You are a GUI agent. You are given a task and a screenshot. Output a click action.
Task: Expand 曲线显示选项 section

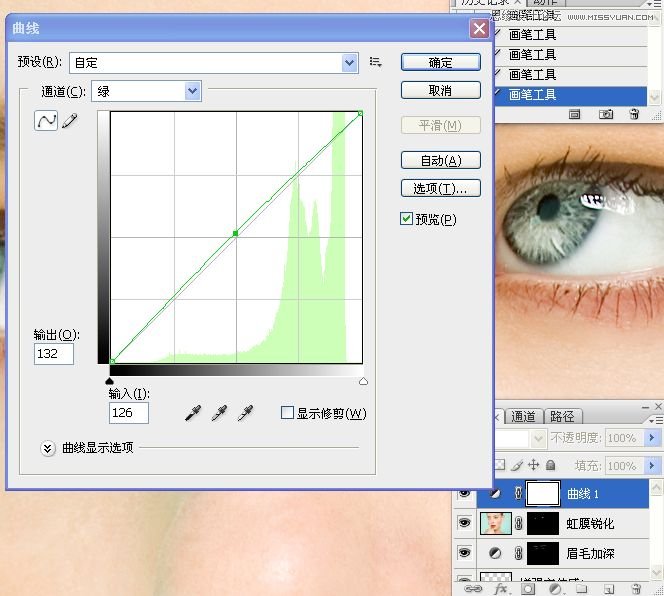click(47, 448)
